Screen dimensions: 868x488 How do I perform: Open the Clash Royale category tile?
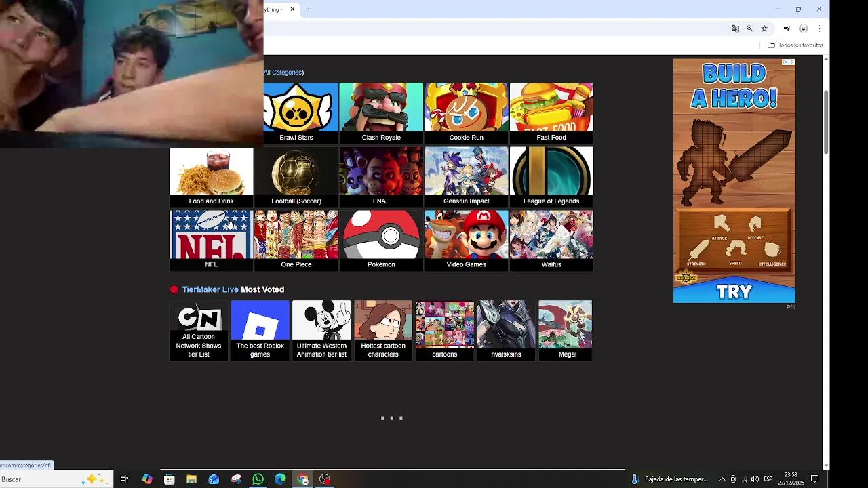(381, 113)
